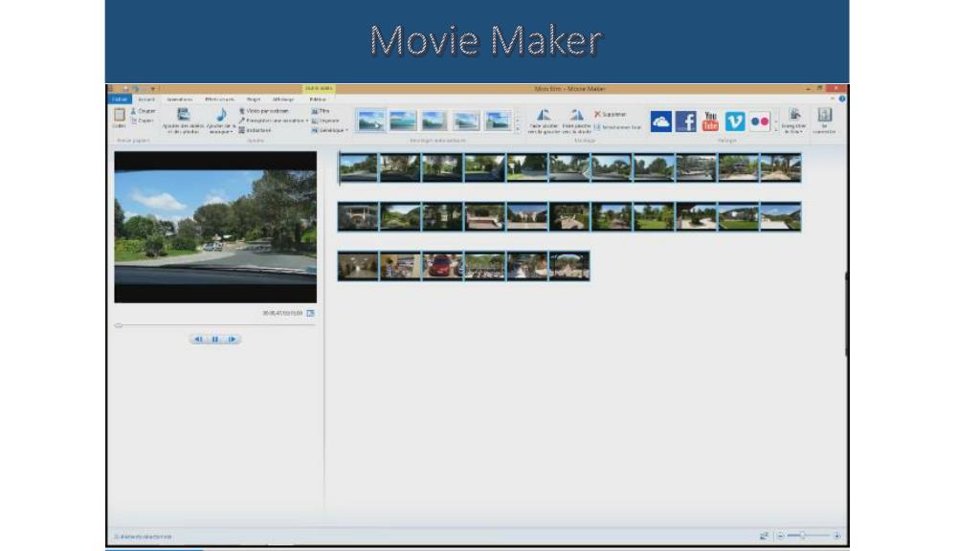
Task: Zoom out the timeline with minus button
Action: [780, 536]
